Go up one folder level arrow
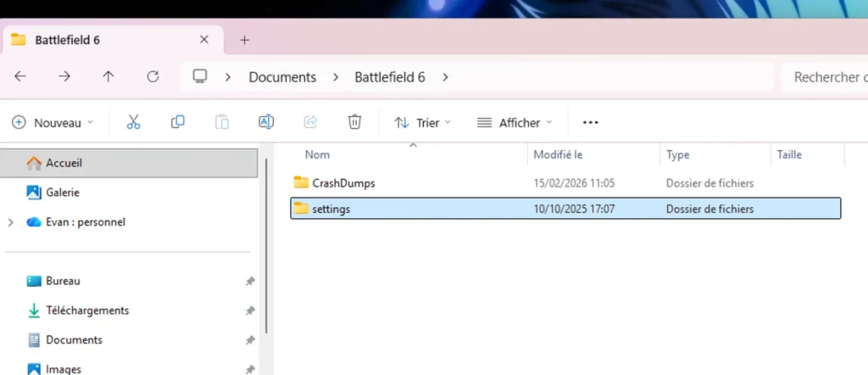 108,76
